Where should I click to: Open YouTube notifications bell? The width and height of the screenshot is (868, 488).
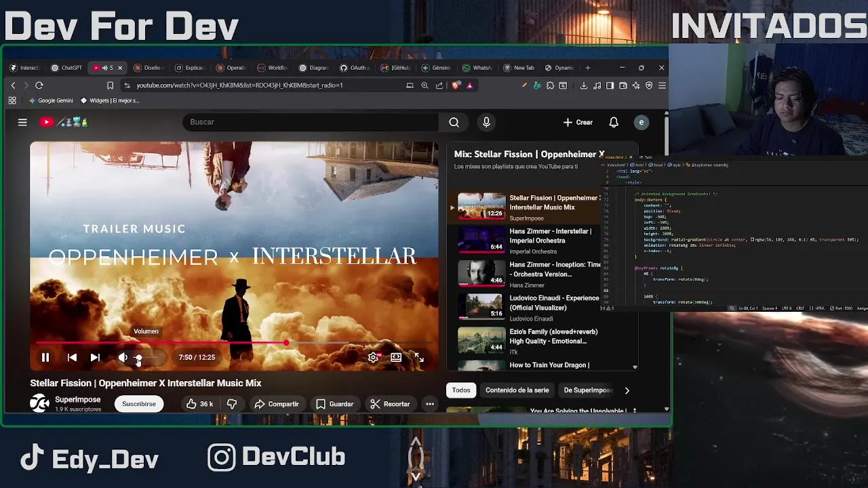pos(614,122)
